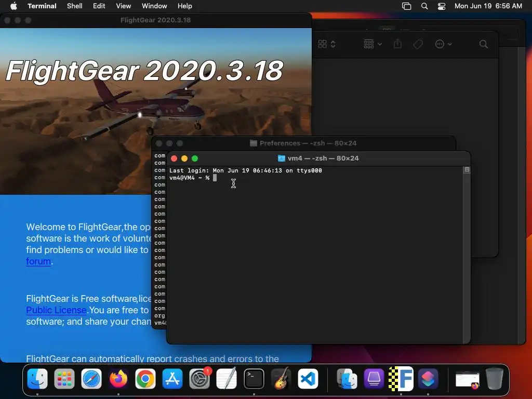Screen dimensions: 532x399
Task: Open TextEdit from the Dock
Action: [x=227, y=379]
